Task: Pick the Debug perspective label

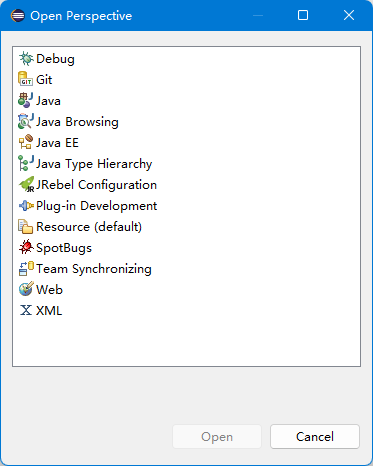Action: coord(55,59)
